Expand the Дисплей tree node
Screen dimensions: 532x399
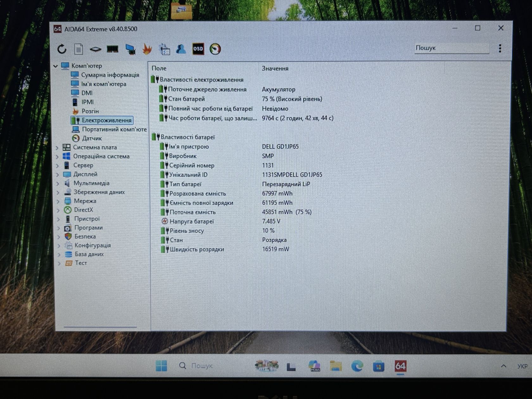tap(58, 174)
